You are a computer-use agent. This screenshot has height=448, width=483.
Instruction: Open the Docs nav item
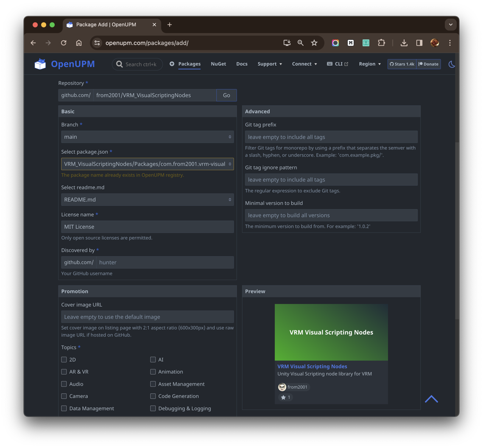(242, 64)
